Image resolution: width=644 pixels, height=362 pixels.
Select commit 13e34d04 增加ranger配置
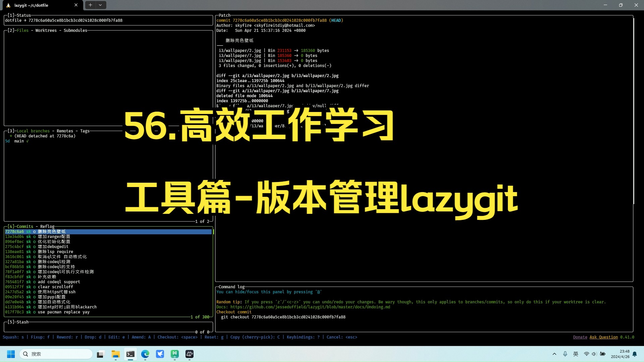pyautogui.click(x=108, y=237)
